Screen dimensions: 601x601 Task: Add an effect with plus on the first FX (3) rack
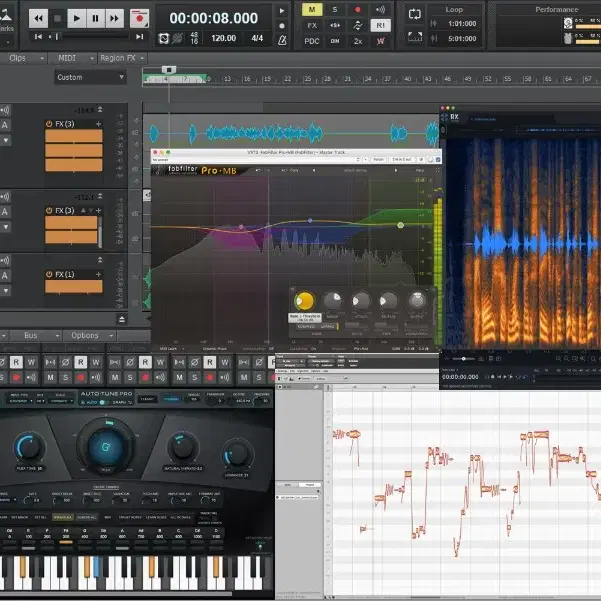(99, 124)
